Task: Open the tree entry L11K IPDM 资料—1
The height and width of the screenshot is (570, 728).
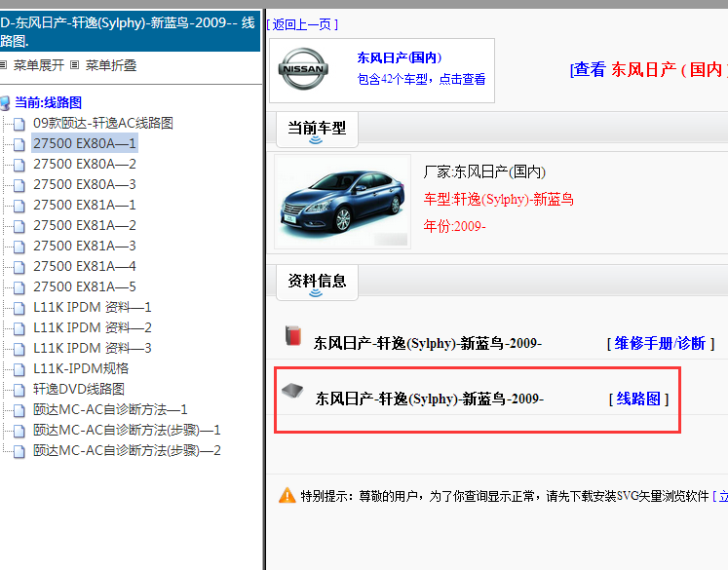Action: (x=92, y=307)
